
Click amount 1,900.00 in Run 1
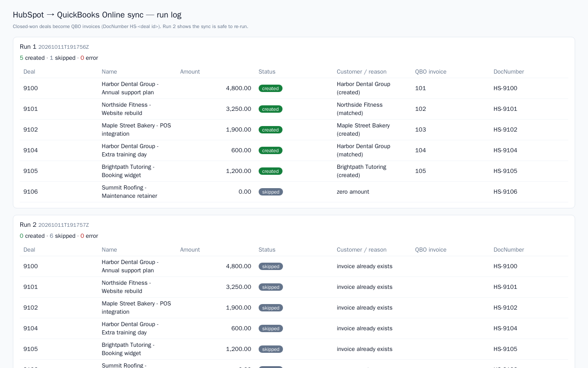click(x=238, y=130)
